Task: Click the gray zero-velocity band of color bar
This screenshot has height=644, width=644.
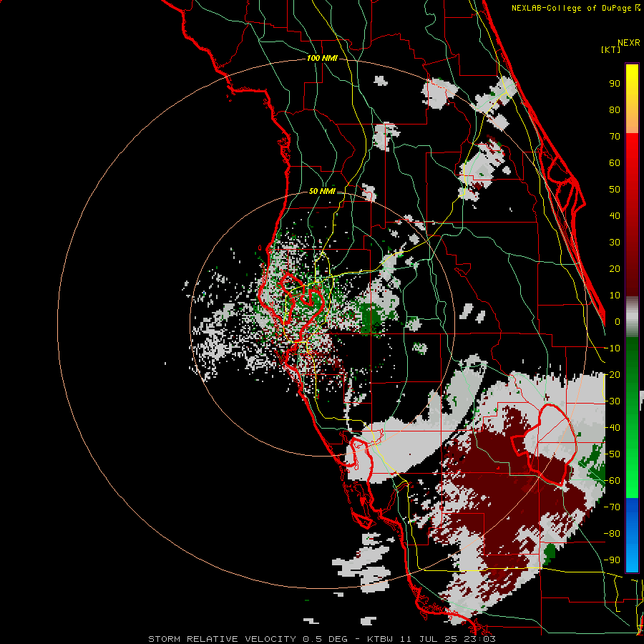Action: (632, 317)
